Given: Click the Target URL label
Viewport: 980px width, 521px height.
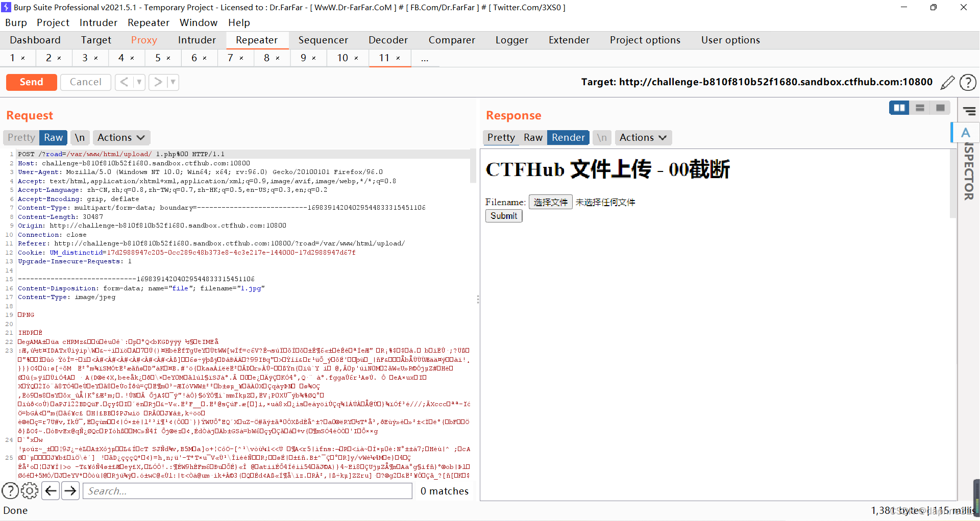Looking at the screenshot, I should [x=757, y=82].
